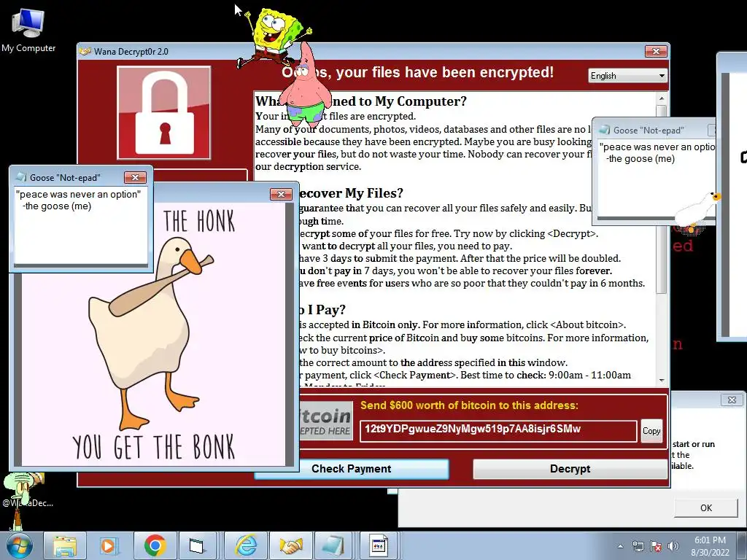Open Google Chrome from the taskbar
The width and height of the screenshot is (747, 560).
tap(155, 546)
